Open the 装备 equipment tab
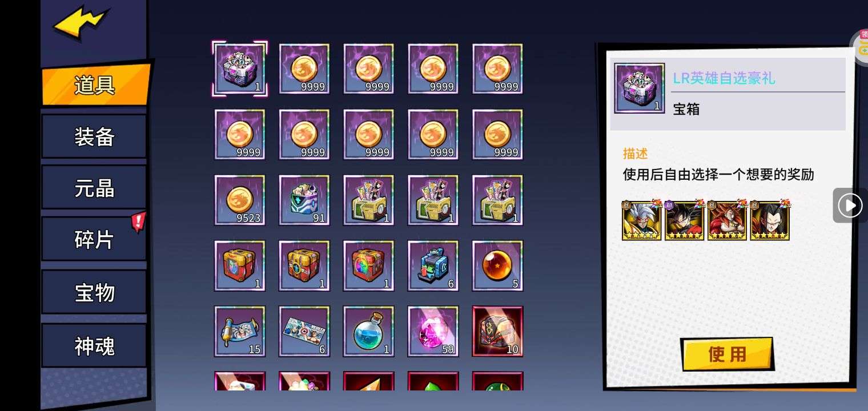This screenshot has height=411, width=868. point(94,136)
